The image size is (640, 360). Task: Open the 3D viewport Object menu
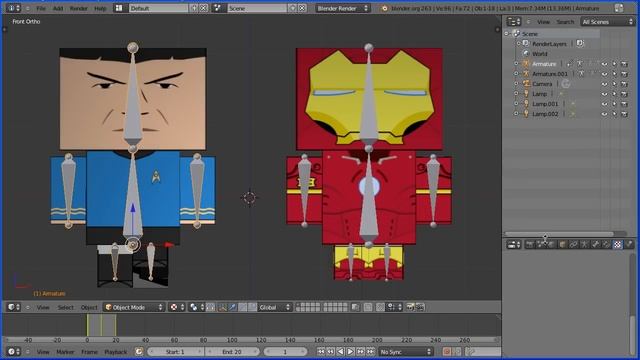coord(89,307)
